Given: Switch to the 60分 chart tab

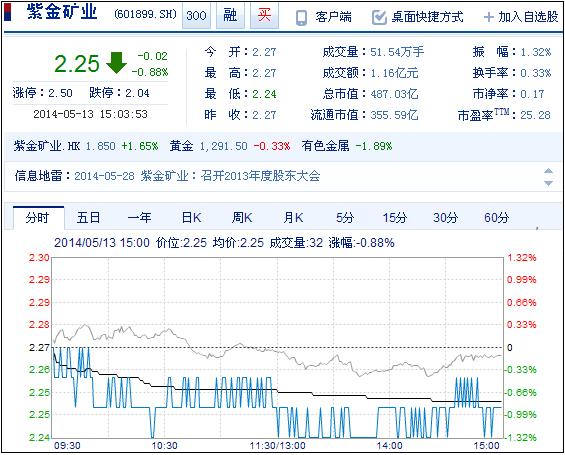Looking at the screenshot, I should click(x=497, y=218).
